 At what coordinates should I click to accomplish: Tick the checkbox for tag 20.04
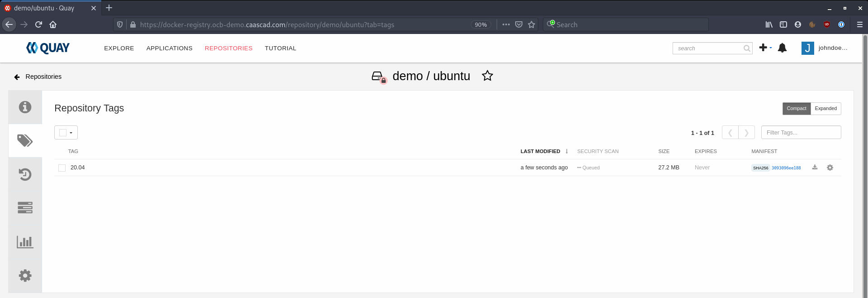click(x=62, y=168)
